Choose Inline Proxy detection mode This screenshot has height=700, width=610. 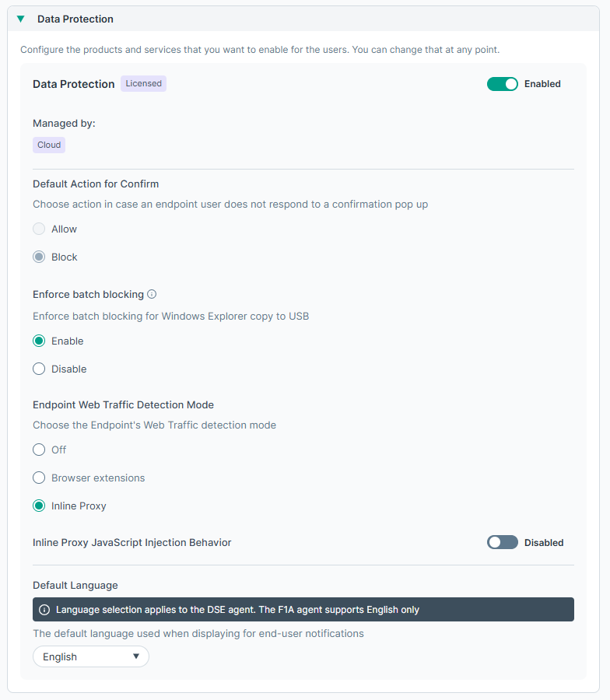[x=39, y=506]
